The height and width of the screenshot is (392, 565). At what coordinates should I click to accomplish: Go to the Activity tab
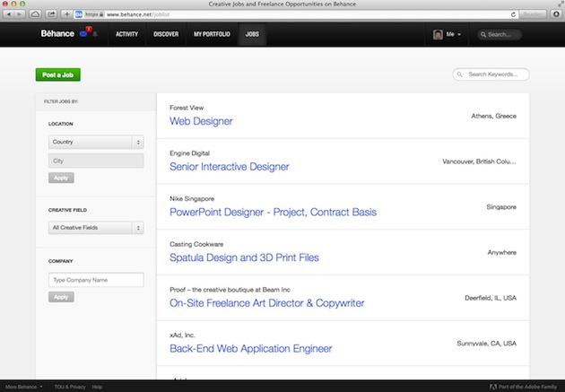click(126, 34)
